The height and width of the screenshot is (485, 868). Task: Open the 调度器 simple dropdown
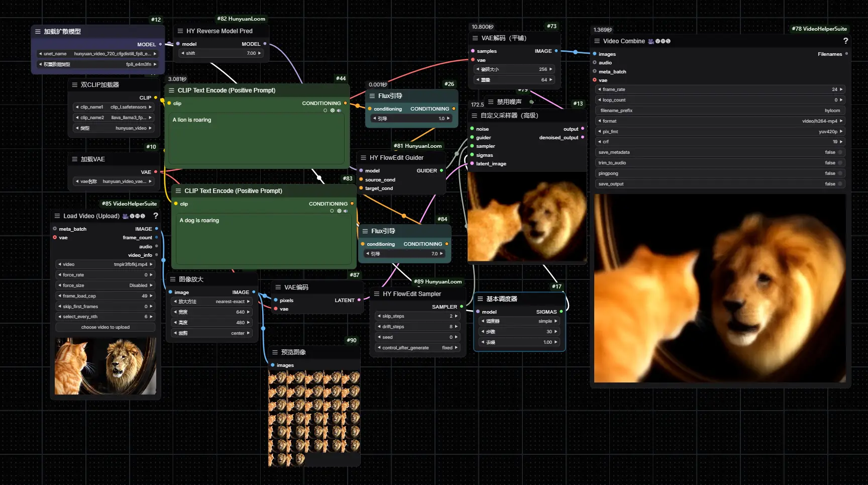[519, 321]
